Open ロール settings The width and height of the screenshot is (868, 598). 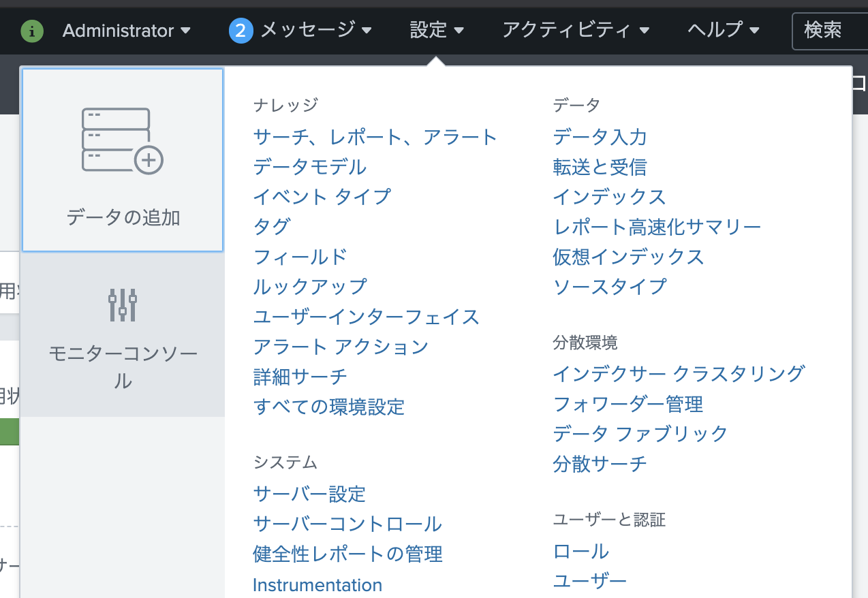[581, 551]
